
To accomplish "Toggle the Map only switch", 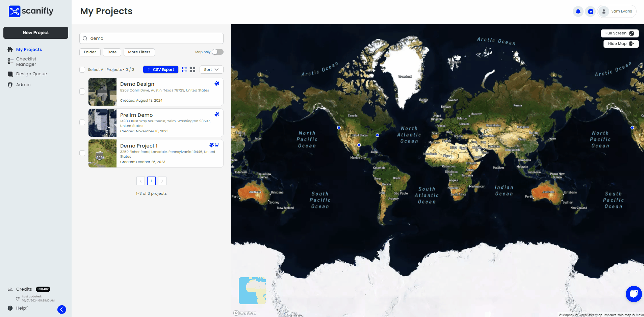I will [x=217, y=52].
